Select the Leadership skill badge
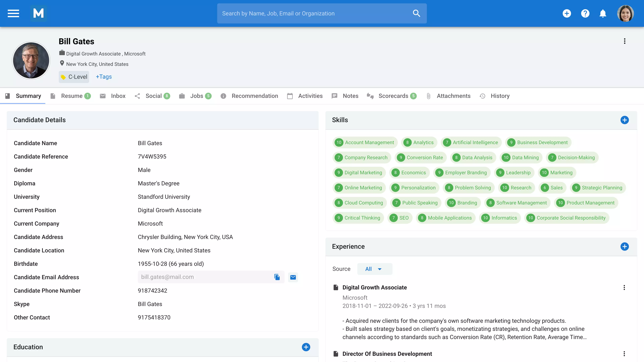The width and height of the screenshot is (644, 362). point(514,173)
